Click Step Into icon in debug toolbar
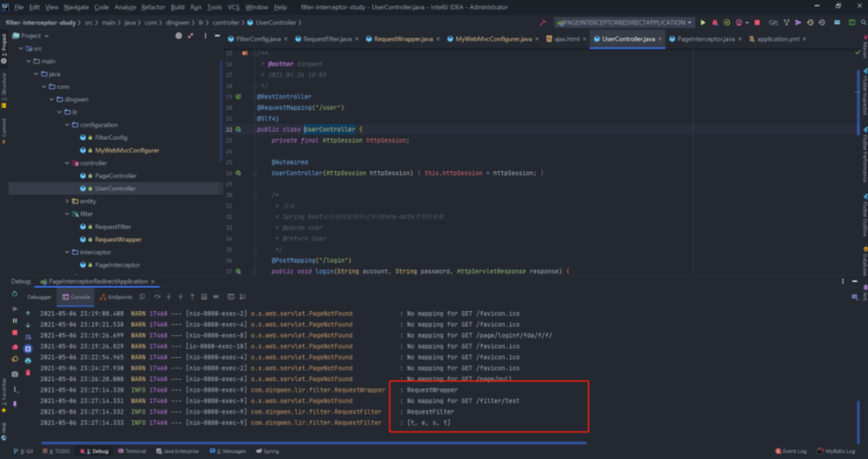The height and width of the screenshot is (459, 868). click(x=169, y=297)
